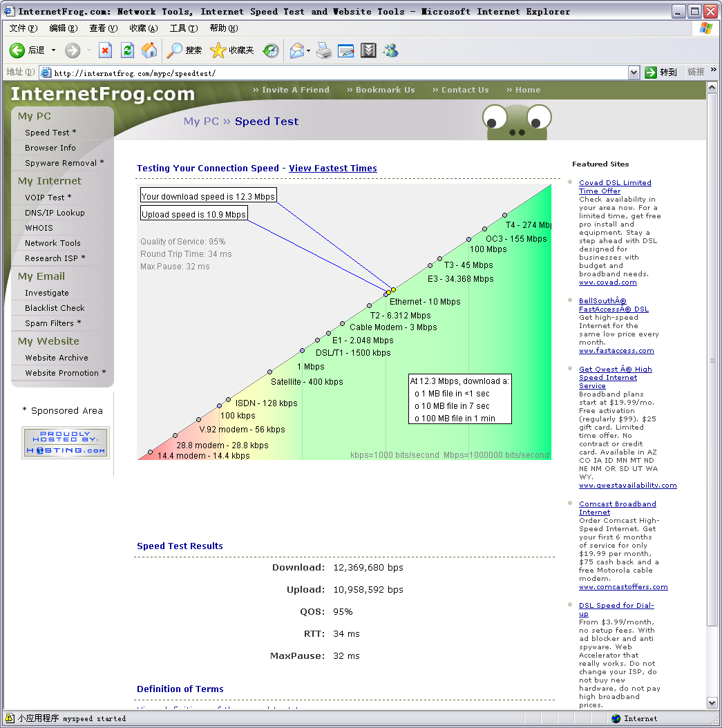Image resolution: width=722 pixels, height=728 pixels.
Task: Click the Mail envelope icon
Action: (x=296, y=50)
